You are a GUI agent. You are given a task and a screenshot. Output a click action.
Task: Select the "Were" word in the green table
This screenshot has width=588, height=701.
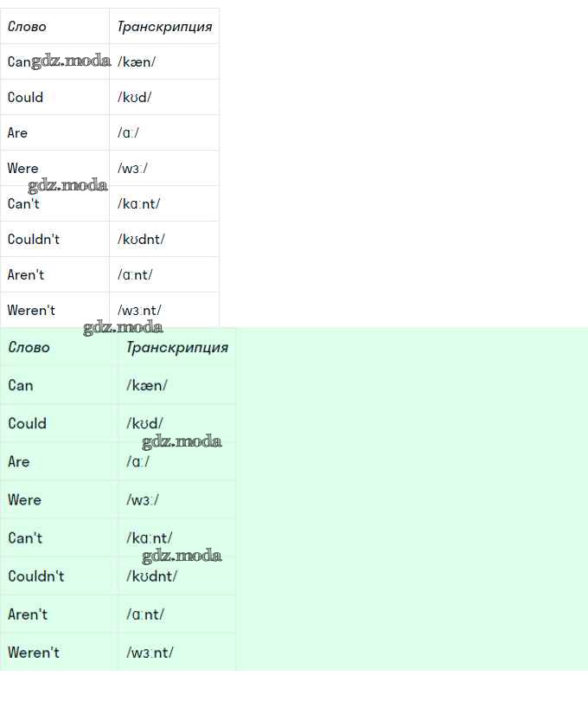24,499
